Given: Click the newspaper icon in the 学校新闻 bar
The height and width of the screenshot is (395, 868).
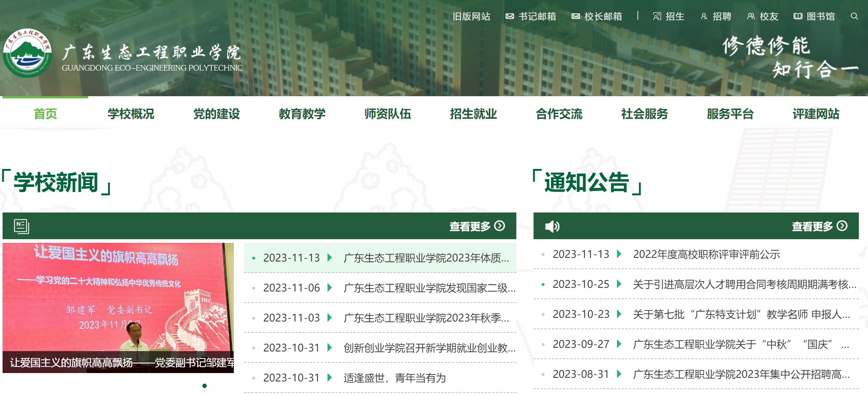Looking at the screenshot, I should click(21, 226).
